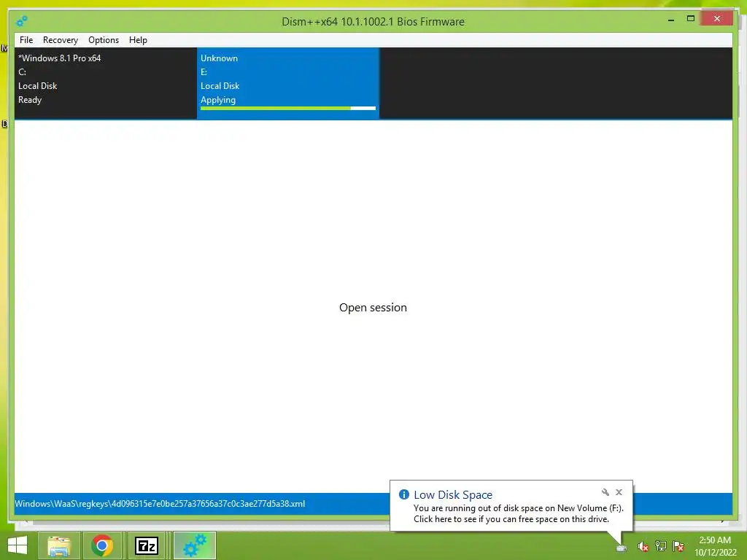The height and width of the screenshot is (560, 747).
Task: Open the Windows Start button
Action: 18,545
